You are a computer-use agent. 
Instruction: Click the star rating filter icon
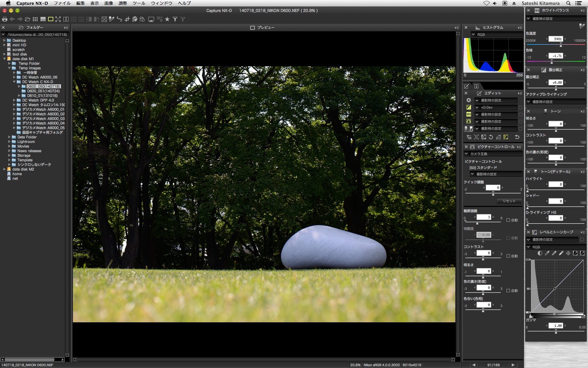[167, 19]
